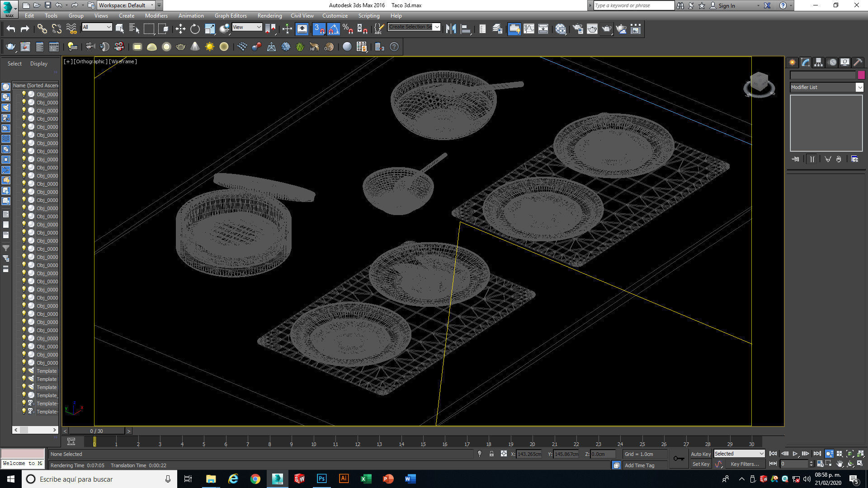Click the Play Animation button

pos(795,454)
